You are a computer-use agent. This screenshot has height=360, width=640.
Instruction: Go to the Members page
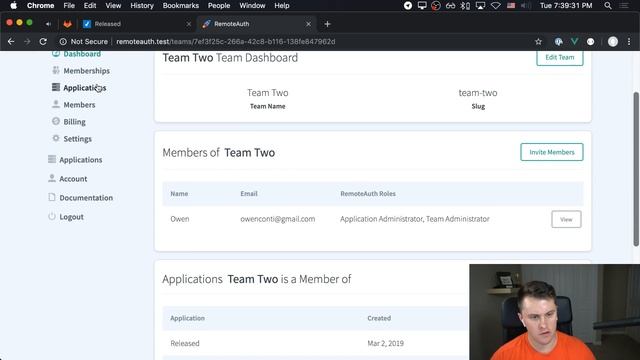click(x=79, y=105)
